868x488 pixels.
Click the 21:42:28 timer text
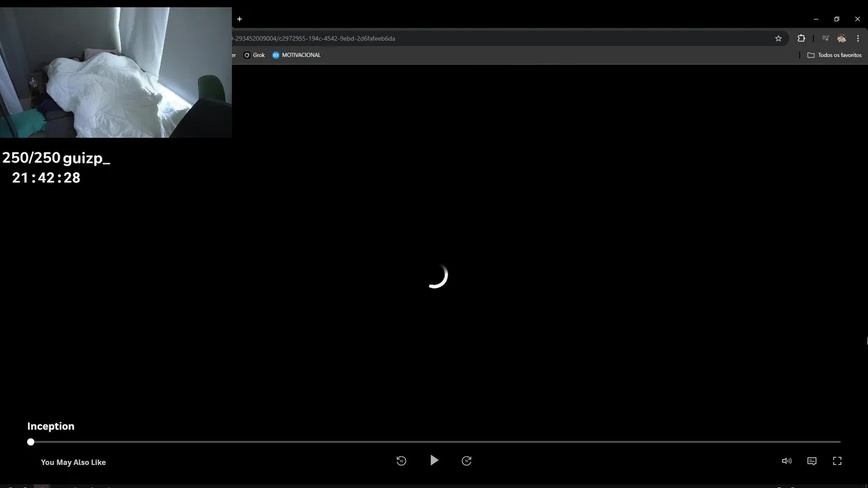[x=46, y=178]
